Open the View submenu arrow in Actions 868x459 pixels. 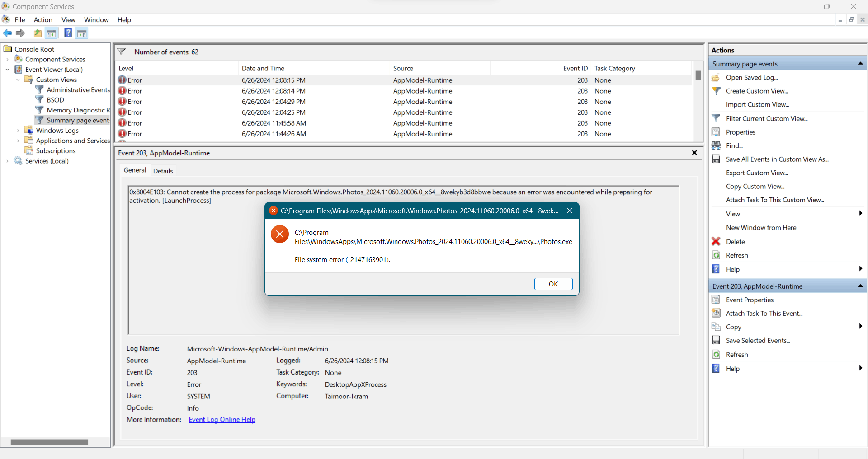tap(860, 214)
